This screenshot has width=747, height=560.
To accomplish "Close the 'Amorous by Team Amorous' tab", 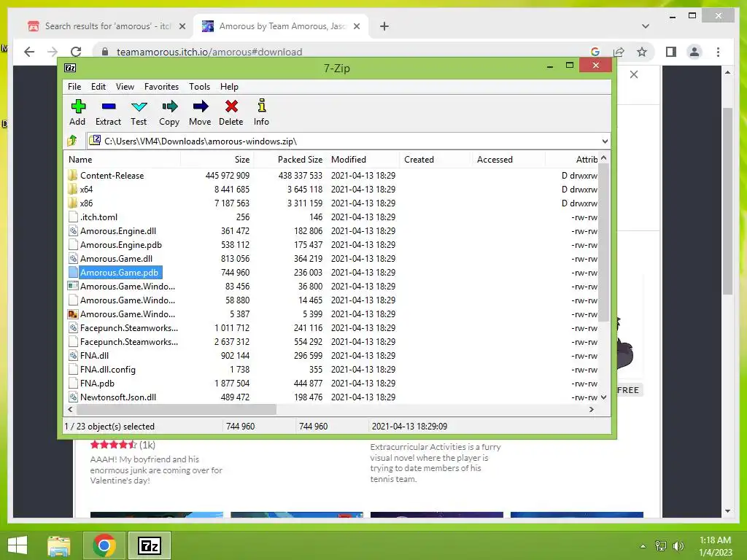I will click(356, 26).
